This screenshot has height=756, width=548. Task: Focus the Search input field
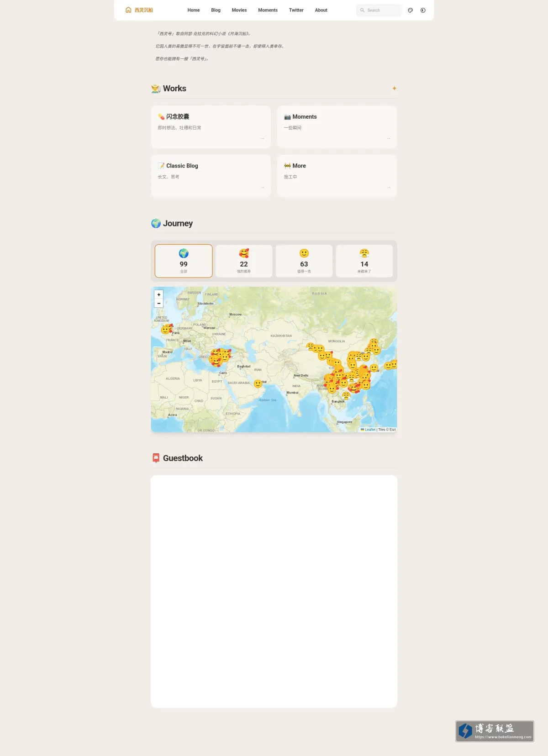379,10
